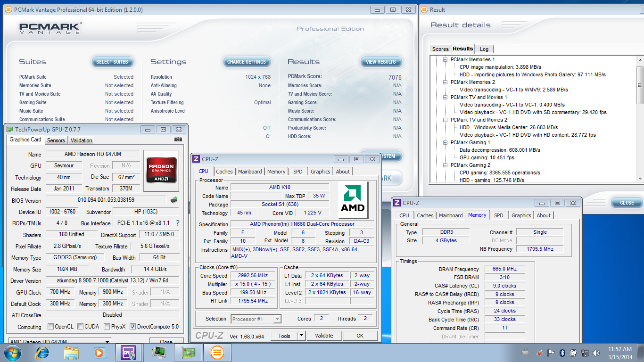Switch to GPU-Z via its taskbar icon
The image size is (644, 362).
[188, 352]
